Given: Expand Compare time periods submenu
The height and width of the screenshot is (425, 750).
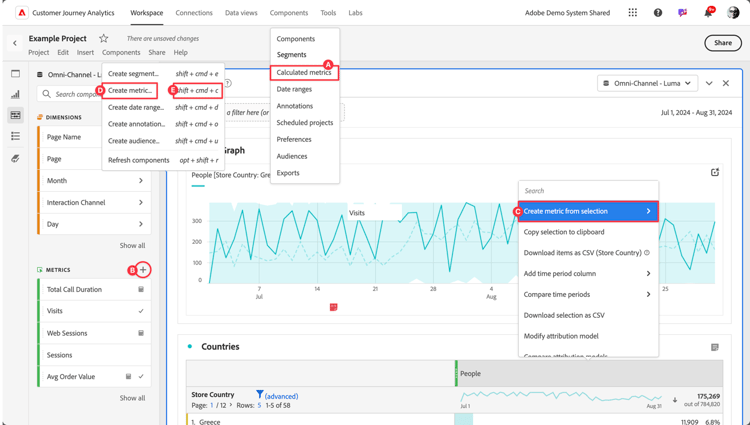Looking at the screenshot, I should point(648,294).
